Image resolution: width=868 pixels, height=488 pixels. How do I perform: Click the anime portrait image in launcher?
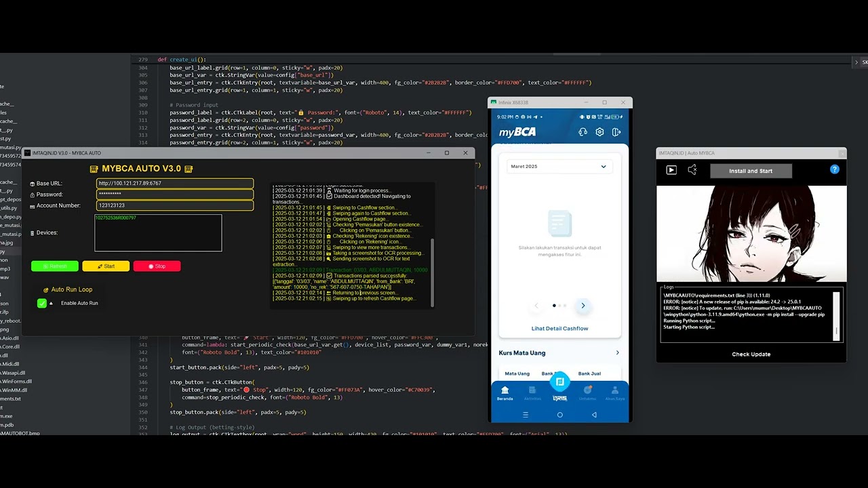751,233
